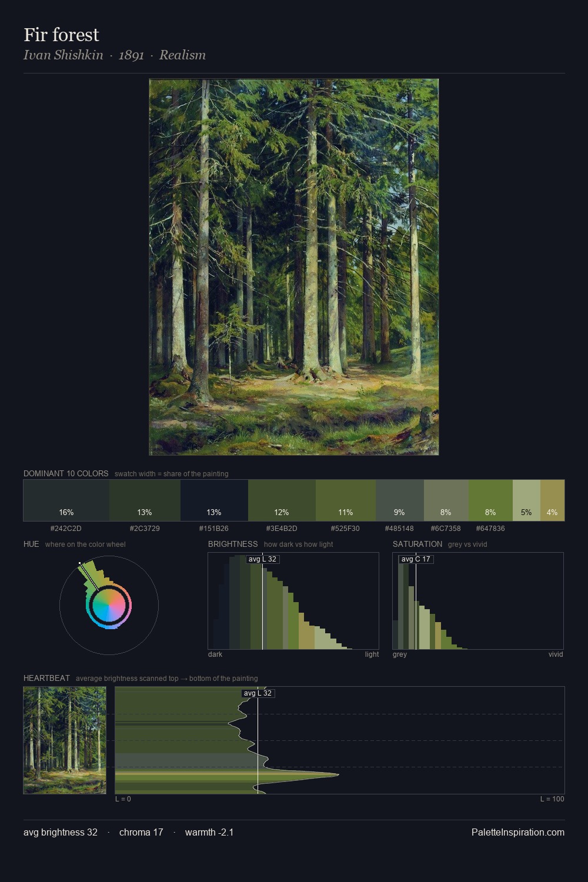Click the heartbeat brightness peak
This screenshot has width=588, height=882.
(x=338, y=774)
